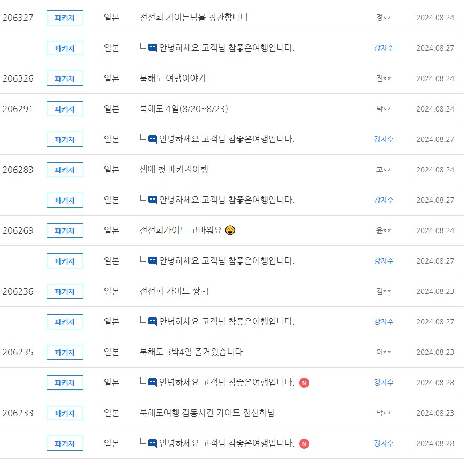Open post '북해도여행 감동시킨 가이드 전선희님'
This screenshot has width=476, height=469.
207,412
